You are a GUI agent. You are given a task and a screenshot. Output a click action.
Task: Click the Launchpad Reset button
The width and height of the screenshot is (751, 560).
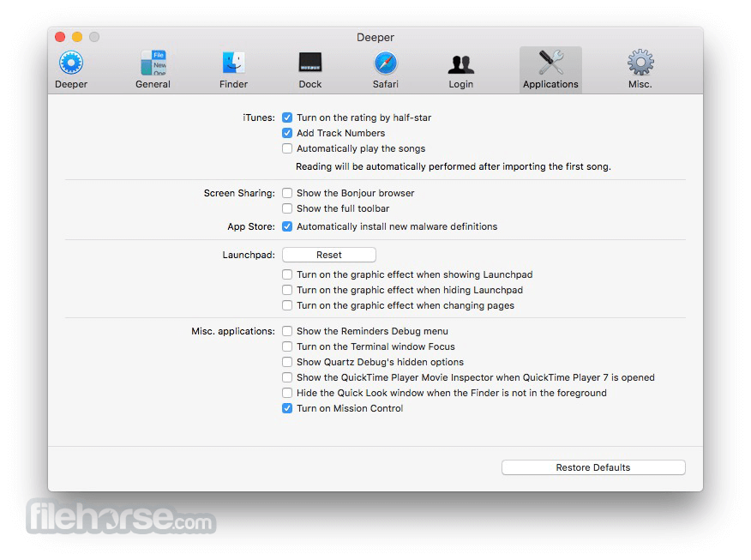click(329, 255)
